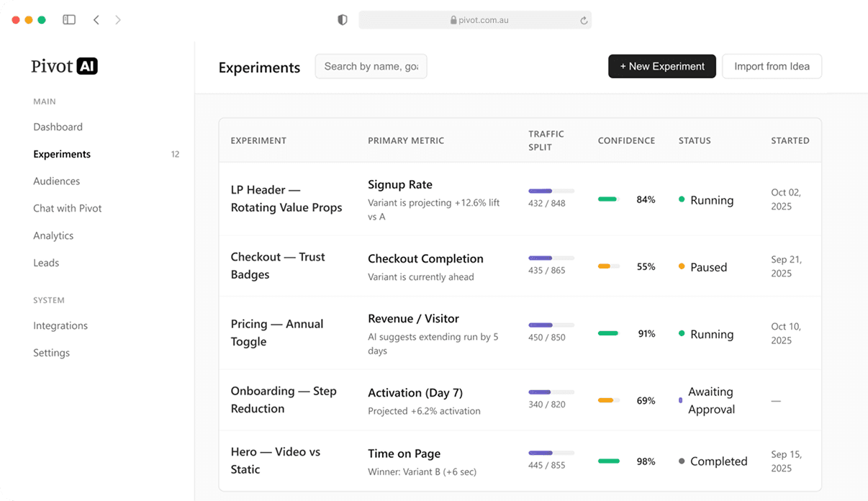Screen dimensions: 868x501
Task: Create a New Experiment
Action: click(x=661, y=66)
